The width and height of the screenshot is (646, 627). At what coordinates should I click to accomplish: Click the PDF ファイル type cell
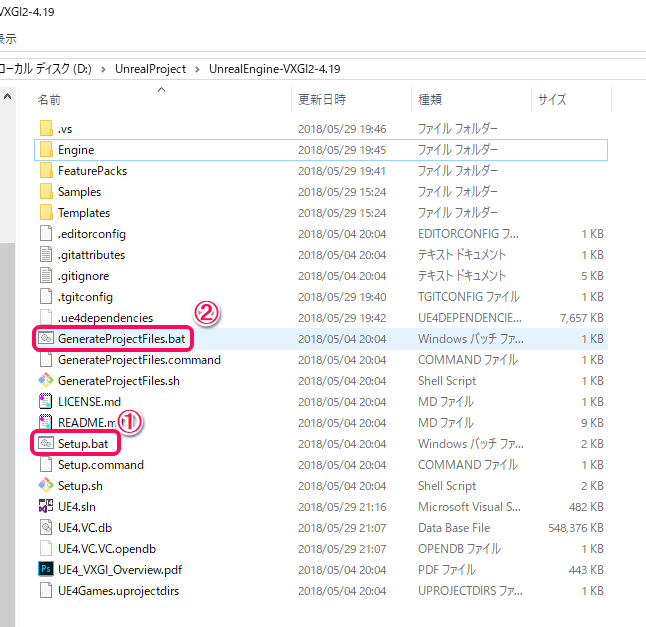(x=447, y=570)
